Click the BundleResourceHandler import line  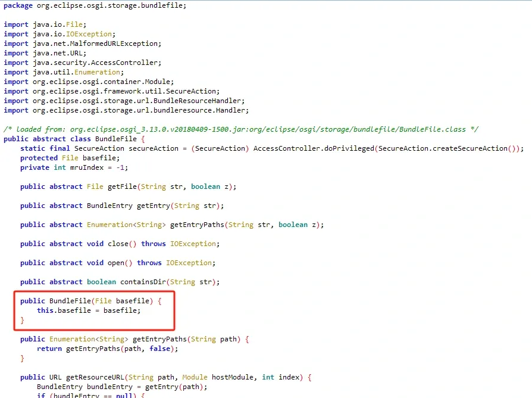tap(124, 101)
